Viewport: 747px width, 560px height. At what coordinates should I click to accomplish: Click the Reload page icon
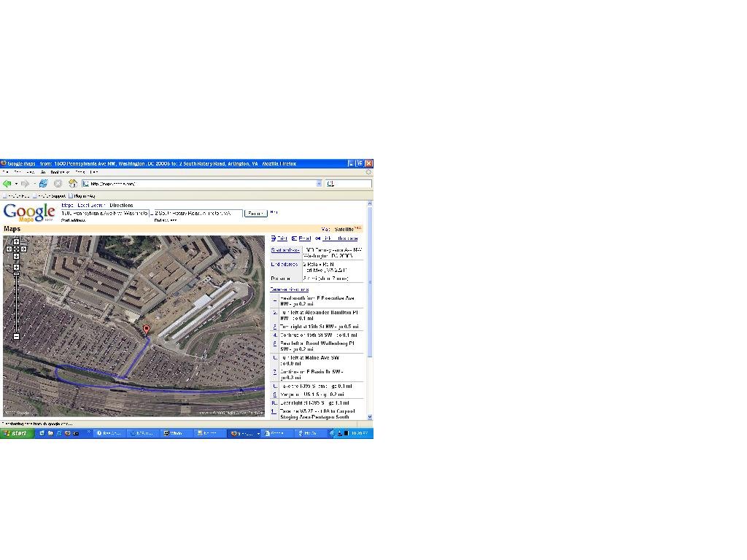click(44, 184)
